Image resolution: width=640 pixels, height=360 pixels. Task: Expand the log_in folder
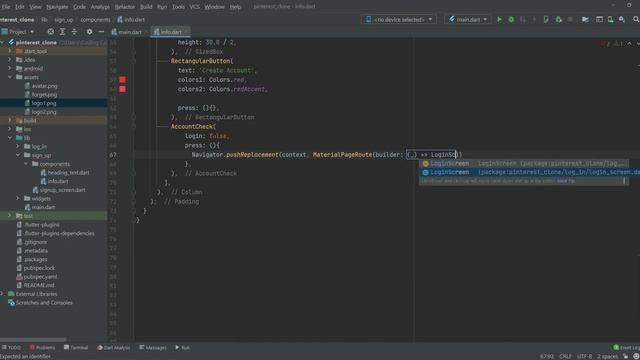(x=18, y=146)
